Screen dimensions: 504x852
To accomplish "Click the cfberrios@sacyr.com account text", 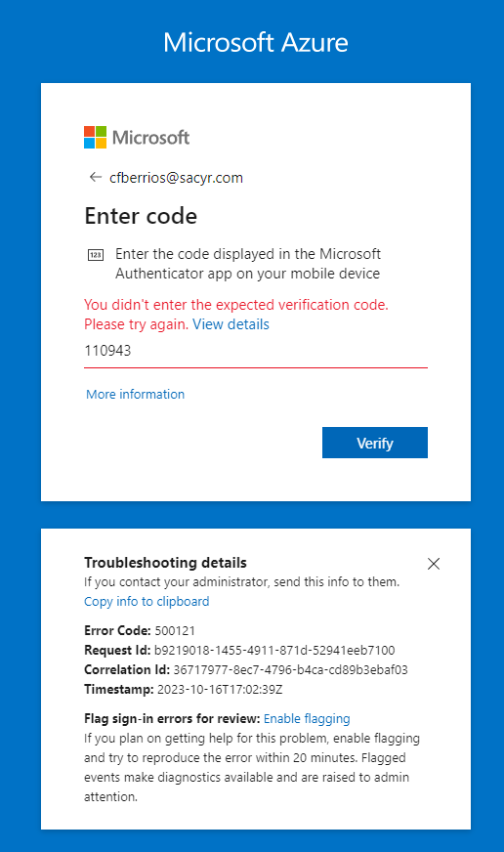I will coord(176,178).
